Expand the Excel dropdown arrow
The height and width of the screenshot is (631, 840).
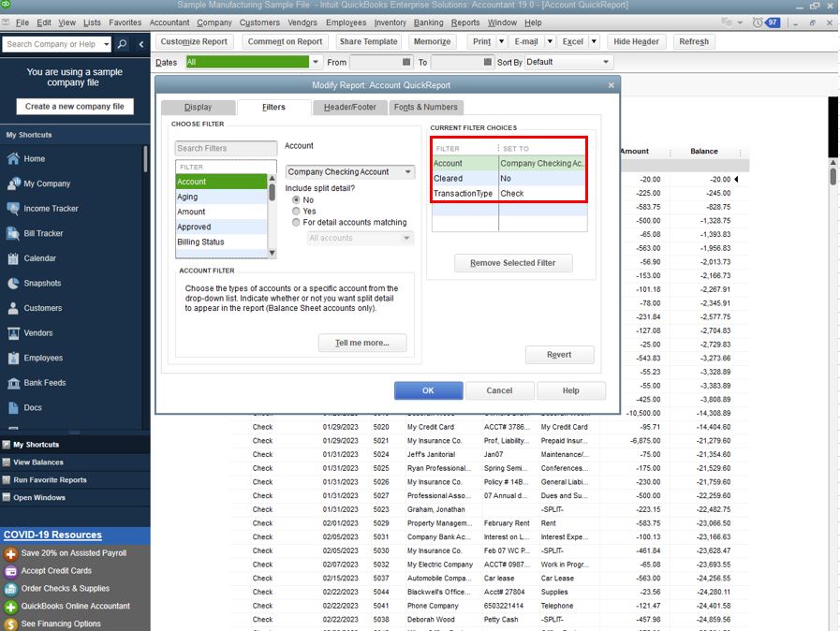tap(594, 42)
